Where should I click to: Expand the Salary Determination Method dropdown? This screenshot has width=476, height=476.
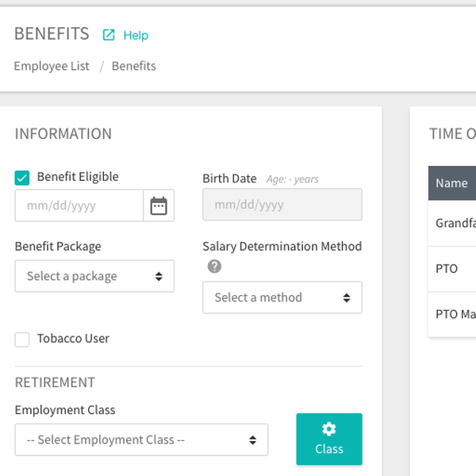[x=282, y=297]
